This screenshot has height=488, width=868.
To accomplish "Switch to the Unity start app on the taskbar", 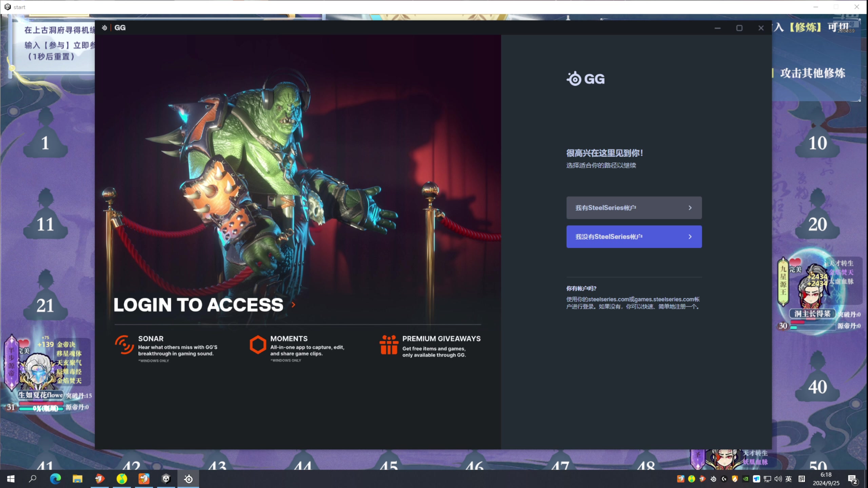I will (x=166, y=479).
